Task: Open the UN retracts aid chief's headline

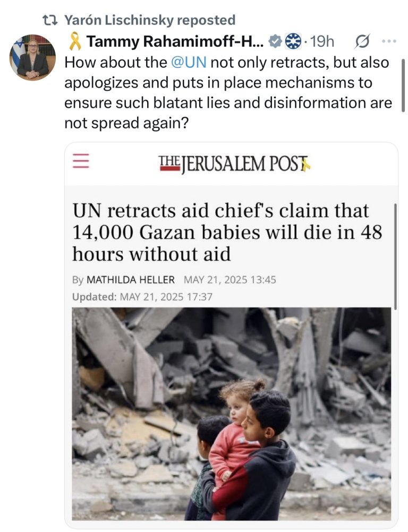Action: tap(227, 233)
